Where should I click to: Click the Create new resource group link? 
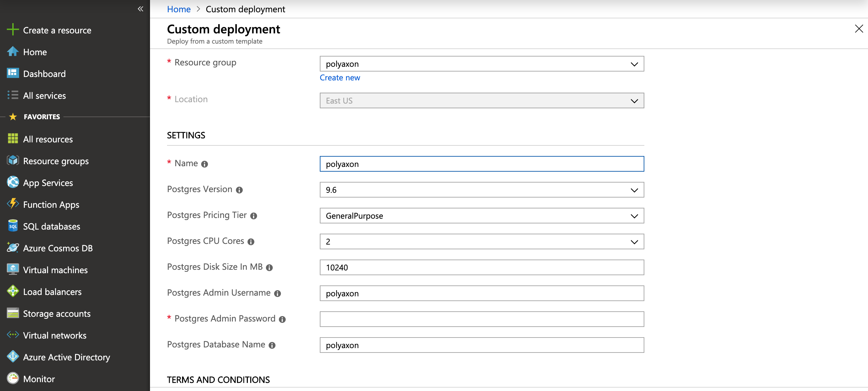(340, 78)
